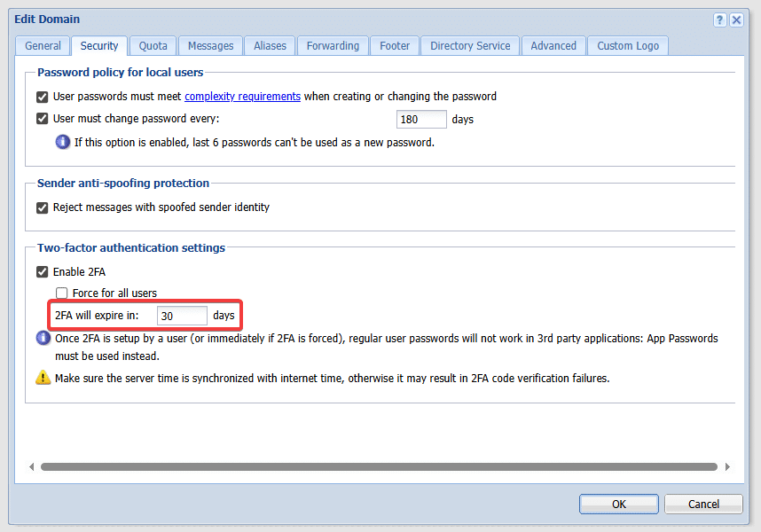Click the 2FA expiry days input field
The image size is (761, 532).
tap(182, 316)
